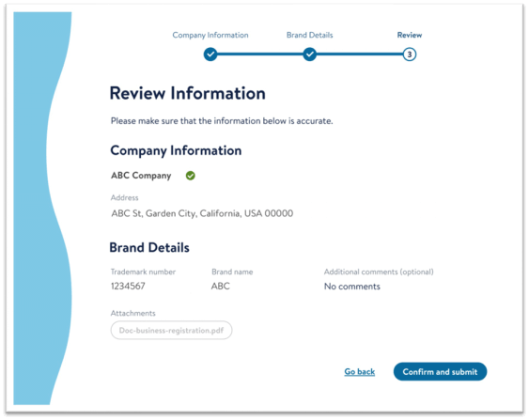529x420 pixels.
Task: Select the ABC Company name text
Action: coord(141,176)
